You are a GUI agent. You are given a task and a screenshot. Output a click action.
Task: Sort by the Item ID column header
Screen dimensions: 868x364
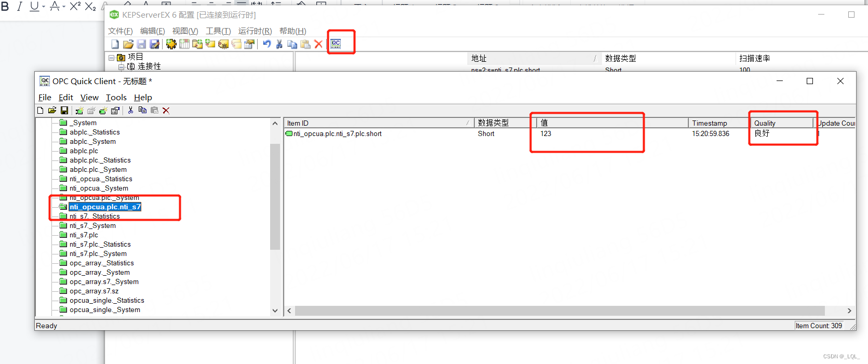point(379,123)
